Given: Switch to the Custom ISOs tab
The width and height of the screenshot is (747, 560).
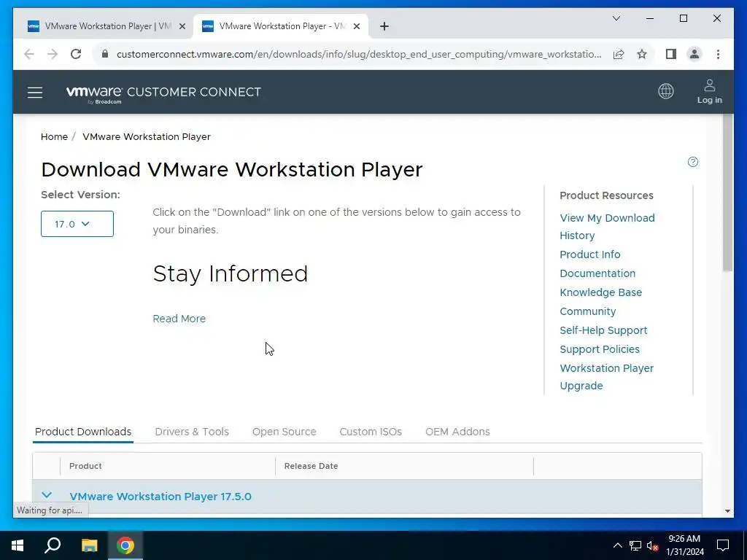Looking at the screenshot, I should coord(371,432).
